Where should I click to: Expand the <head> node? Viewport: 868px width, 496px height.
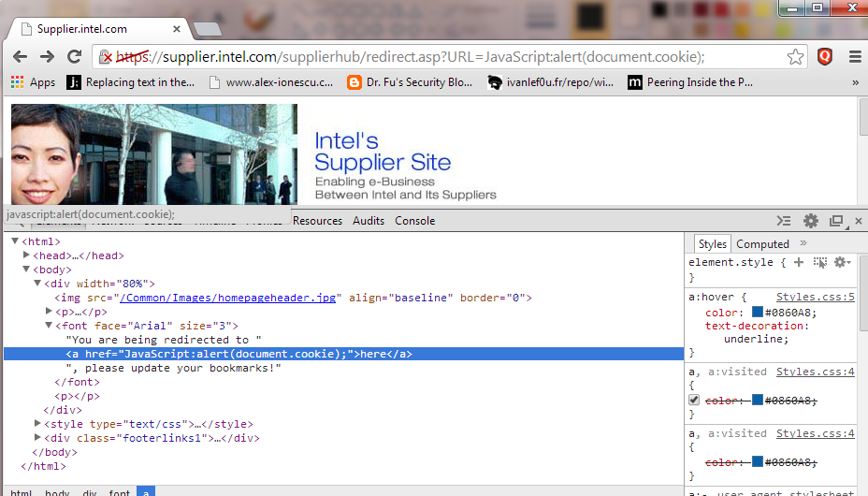[26, 255]
